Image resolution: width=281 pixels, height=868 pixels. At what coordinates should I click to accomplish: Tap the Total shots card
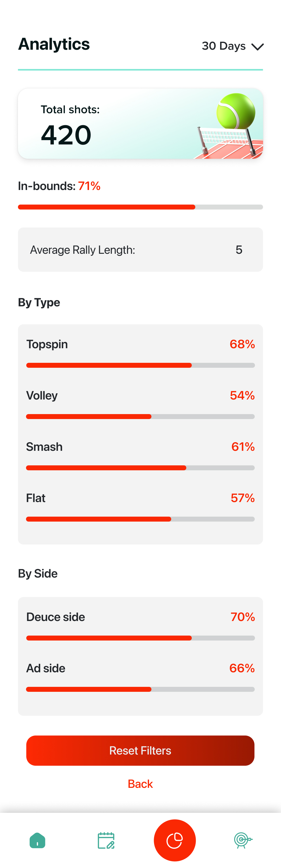[x=140, y=123]
